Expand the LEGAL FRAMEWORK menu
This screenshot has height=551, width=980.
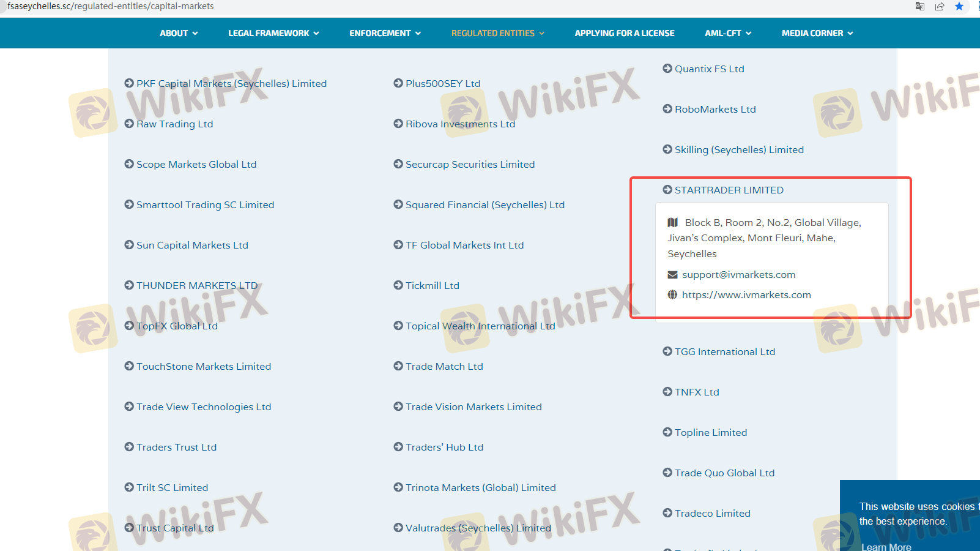coord(273,33)
